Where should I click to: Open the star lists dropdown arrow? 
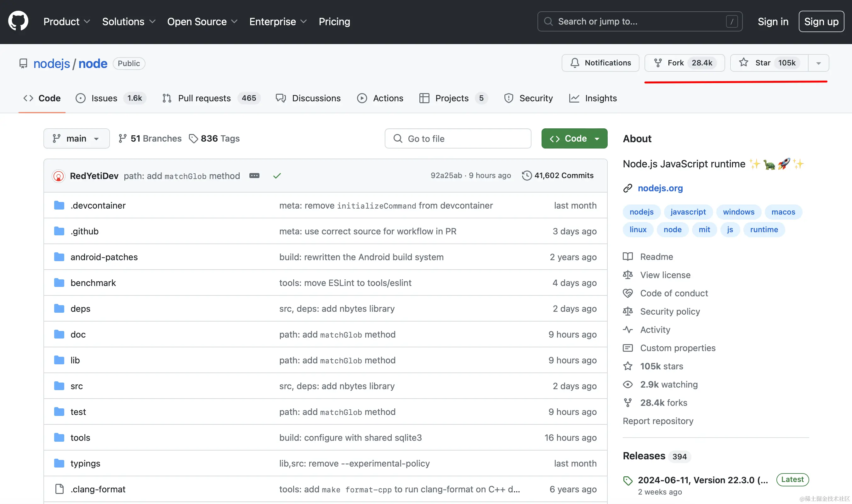click(x=818, y=63)
